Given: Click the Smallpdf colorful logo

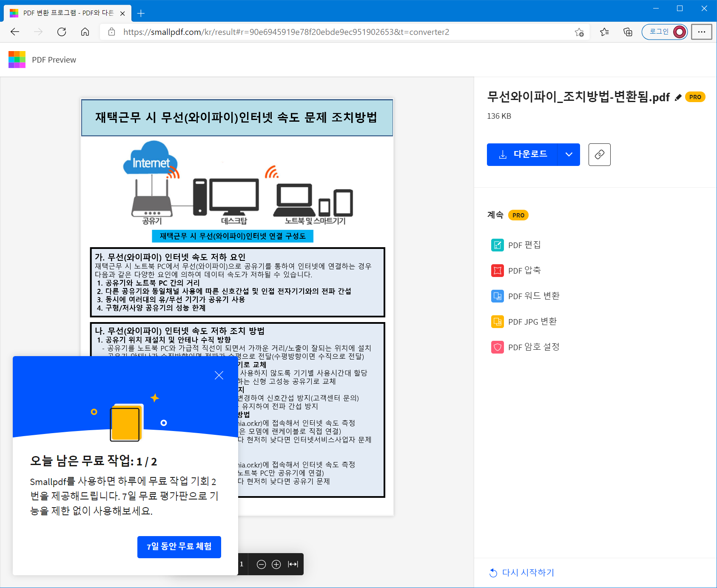Looking at the screenshot, I should tap(17, 60).
